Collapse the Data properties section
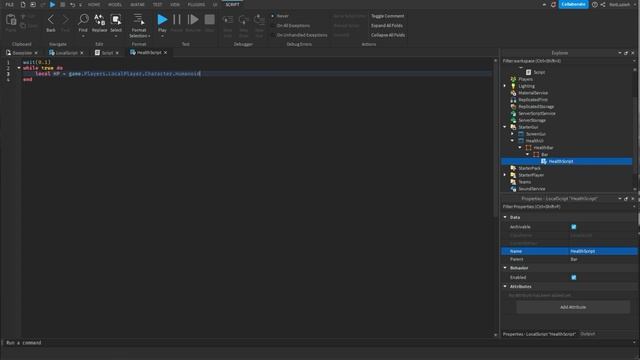Screen dimensions: 640x360 pos(505,217)
